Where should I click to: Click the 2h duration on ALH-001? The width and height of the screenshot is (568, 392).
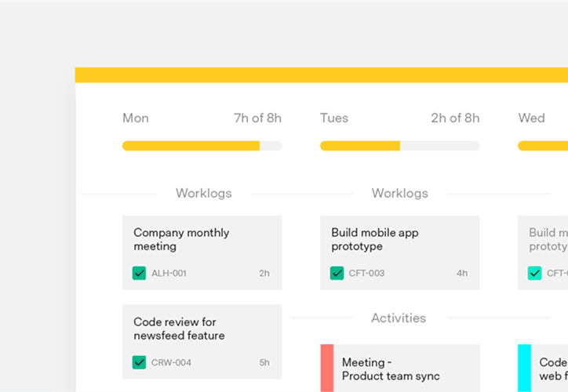(x=264, y=274)
